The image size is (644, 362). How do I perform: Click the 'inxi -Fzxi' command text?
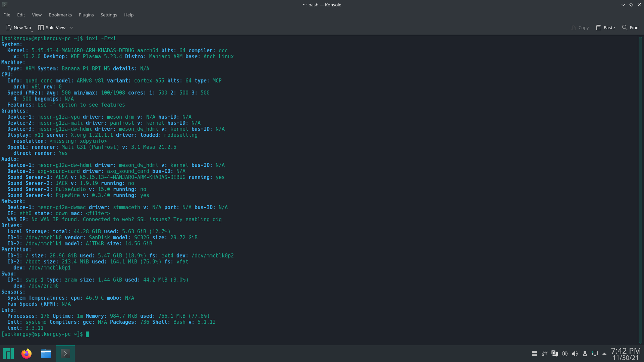click(101, 39)
